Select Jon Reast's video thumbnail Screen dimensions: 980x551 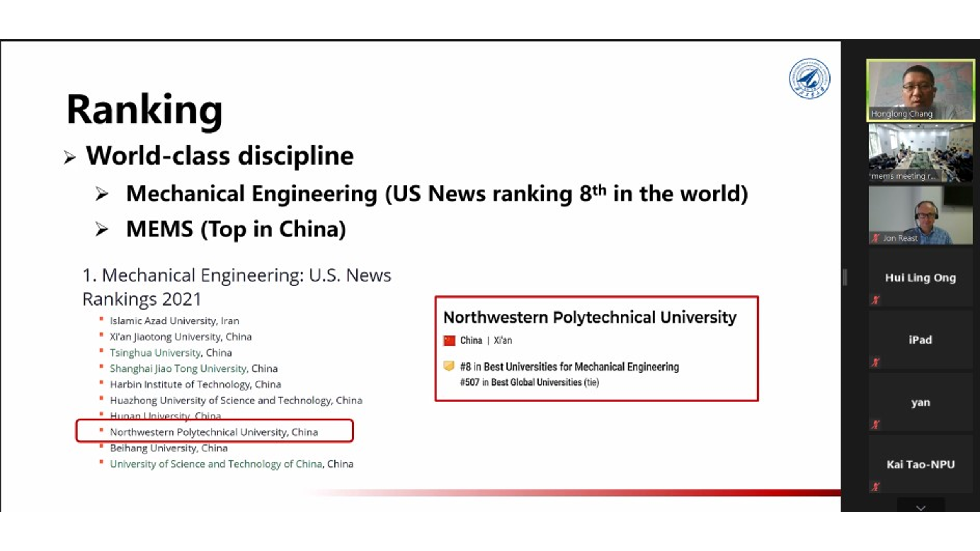[920, 215]
